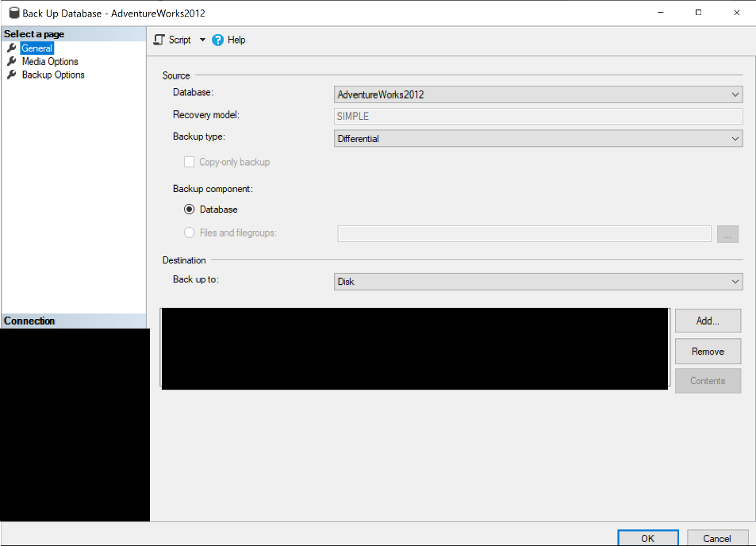Click the database icon in title bar
This screenshot has width=756, height=546.
click(x=14, y=13)
